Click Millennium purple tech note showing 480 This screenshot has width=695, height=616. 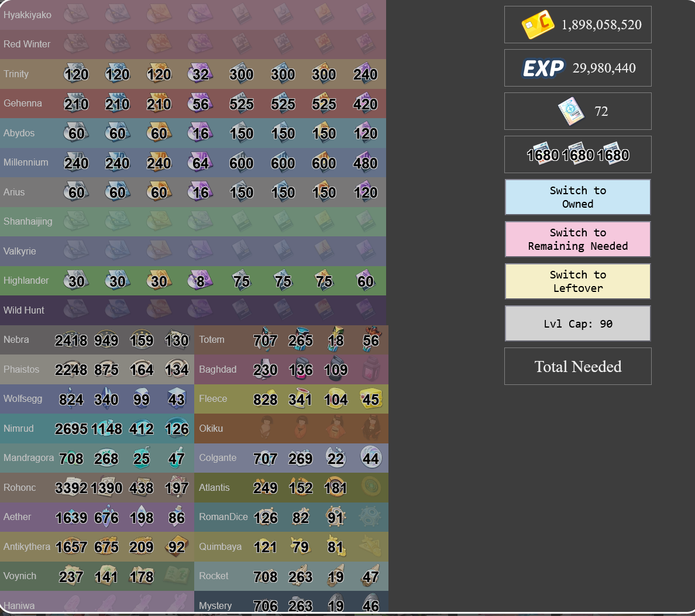coord(365,163)
